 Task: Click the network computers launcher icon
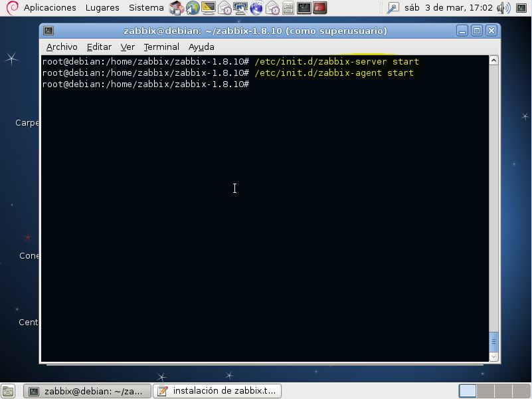[x=240, y=8]
